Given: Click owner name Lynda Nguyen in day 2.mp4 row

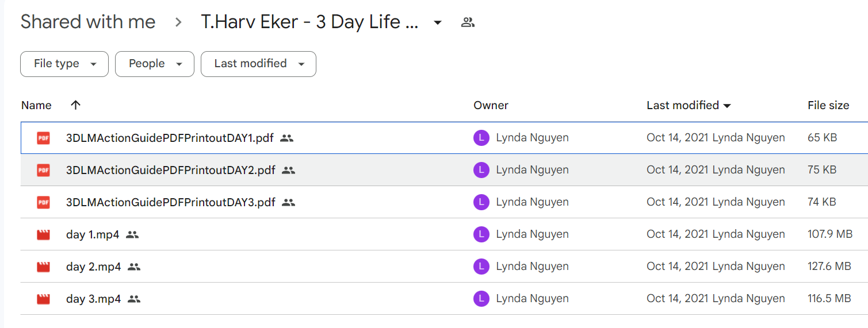Looking at the screenshot, I should tap(532, 267).
